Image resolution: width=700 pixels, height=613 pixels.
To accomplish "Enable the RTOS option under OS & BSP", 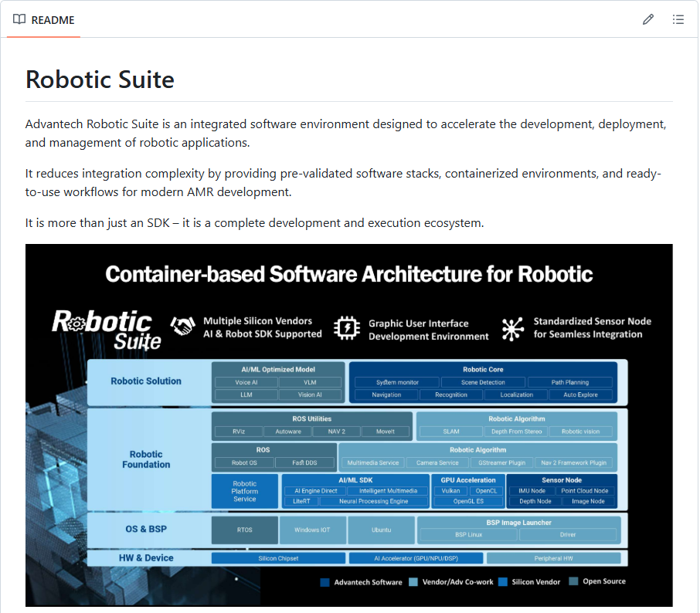I will click(246, 530).
